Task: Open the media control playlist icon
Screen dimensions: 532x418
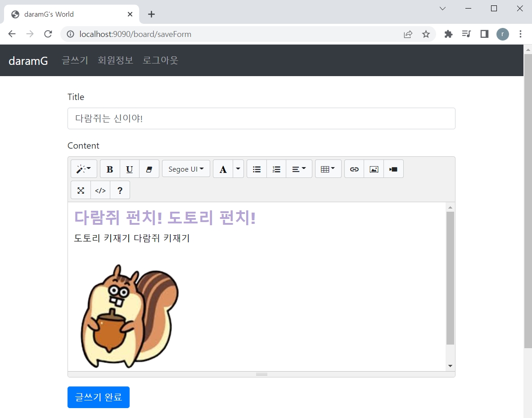Action: pos(466,34)
